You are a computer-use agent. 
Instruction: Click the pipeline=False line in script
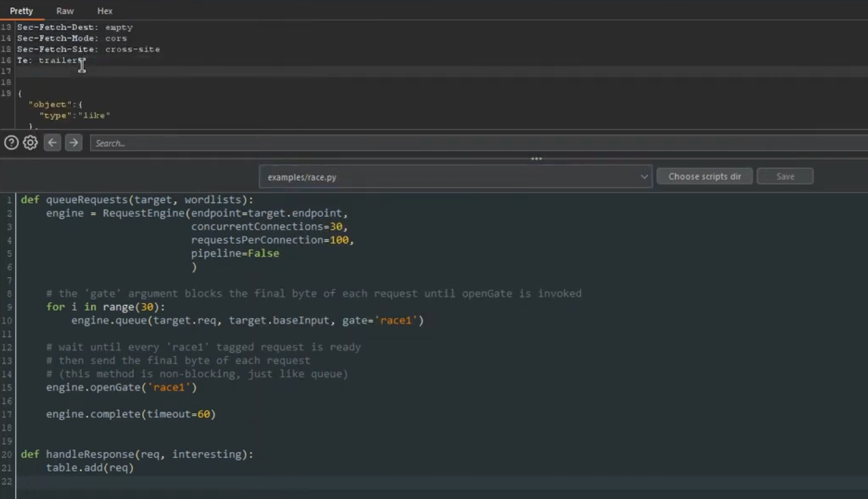coord(235,254)
